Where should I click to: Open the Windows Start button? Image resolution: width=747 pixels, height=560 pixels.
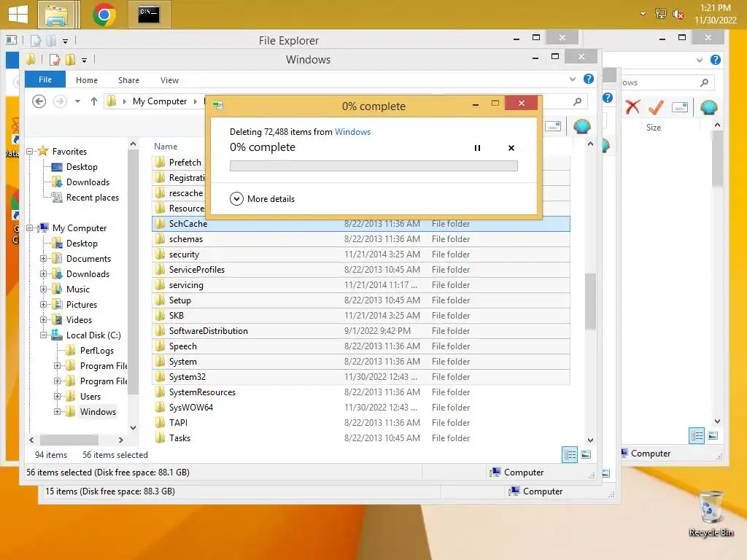point(18,15)
